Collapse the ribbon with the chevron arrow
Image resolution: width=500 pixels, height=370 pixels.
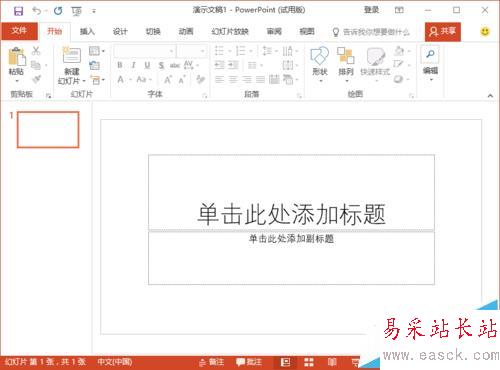(x=490, y=96)
